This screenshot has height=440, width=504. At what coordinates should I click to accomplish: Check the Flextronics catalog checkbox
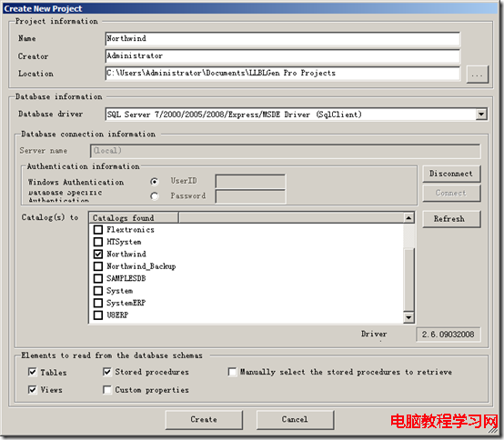(98, 230)
